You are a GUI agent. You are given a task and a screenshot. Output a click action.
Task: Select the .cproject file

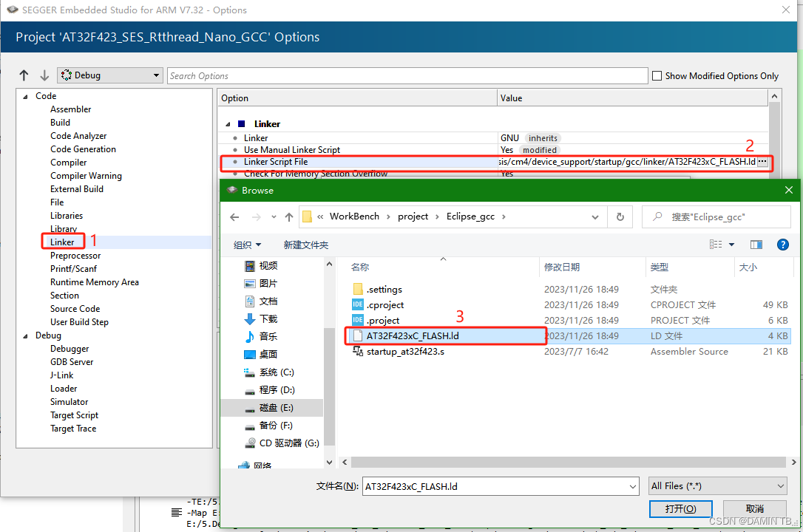(x=385, y=305)
